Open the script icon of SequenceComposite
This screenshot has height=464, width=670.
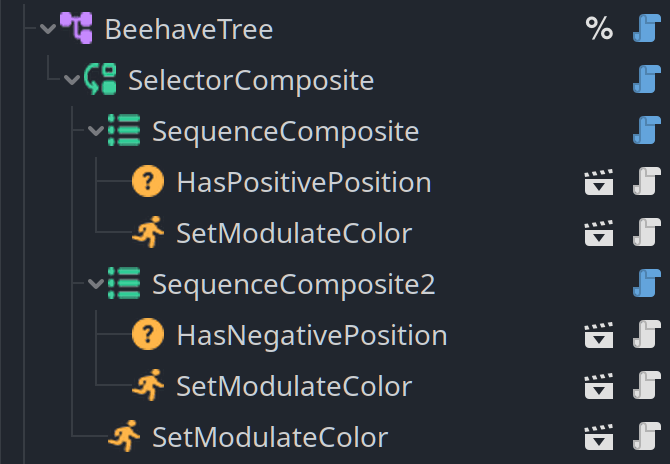coord(646,130)
